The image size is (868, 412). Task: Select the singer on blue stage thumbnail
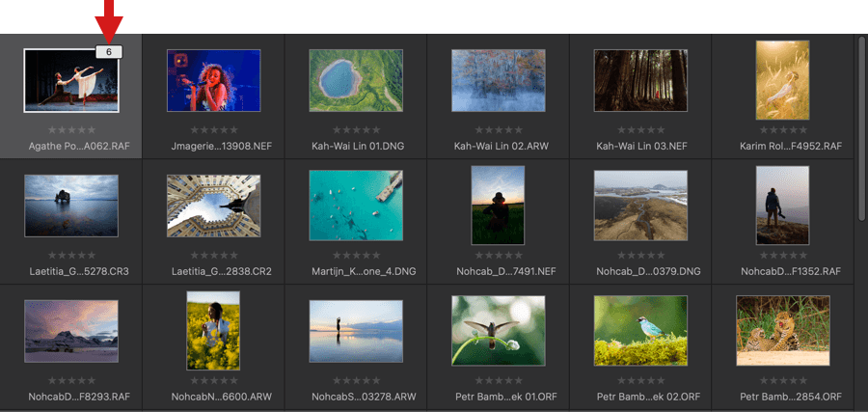coord(214,80)
